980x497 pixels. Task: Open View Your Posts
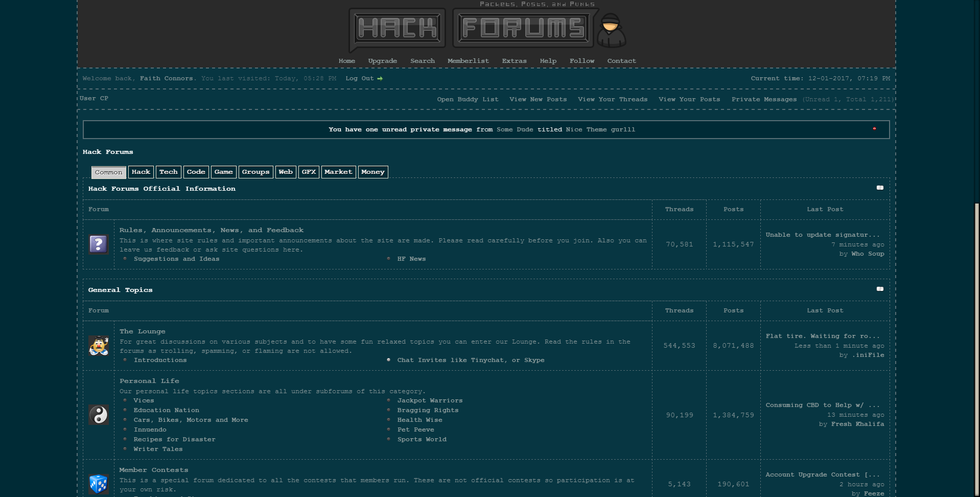[x=689, y=99]
